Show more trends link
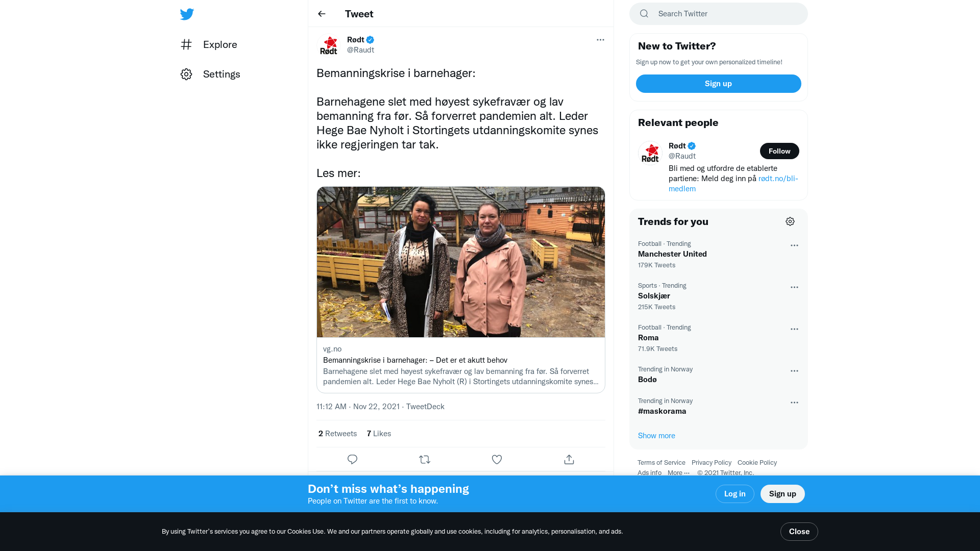980x551 pixels. click(656, 436)
